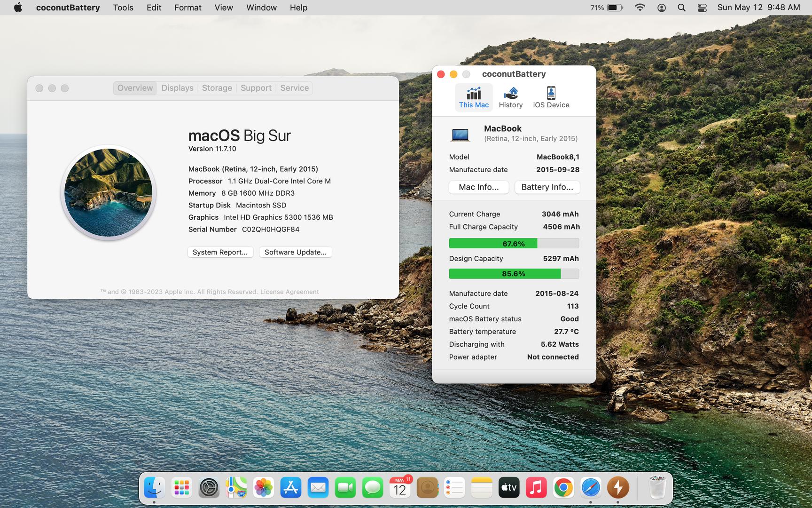
Task: Switch to the Storage tab
Action: (x=217, y=88)
